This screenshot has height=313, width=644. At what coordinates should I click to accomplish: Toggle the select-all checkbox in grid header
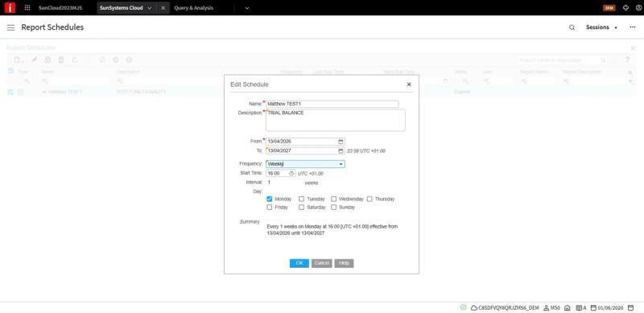click(10, 71)
